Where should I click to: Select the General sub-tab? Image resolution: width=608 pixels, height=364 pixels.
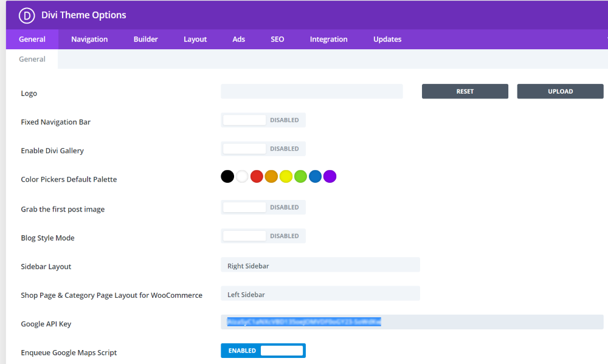(32, 59)
